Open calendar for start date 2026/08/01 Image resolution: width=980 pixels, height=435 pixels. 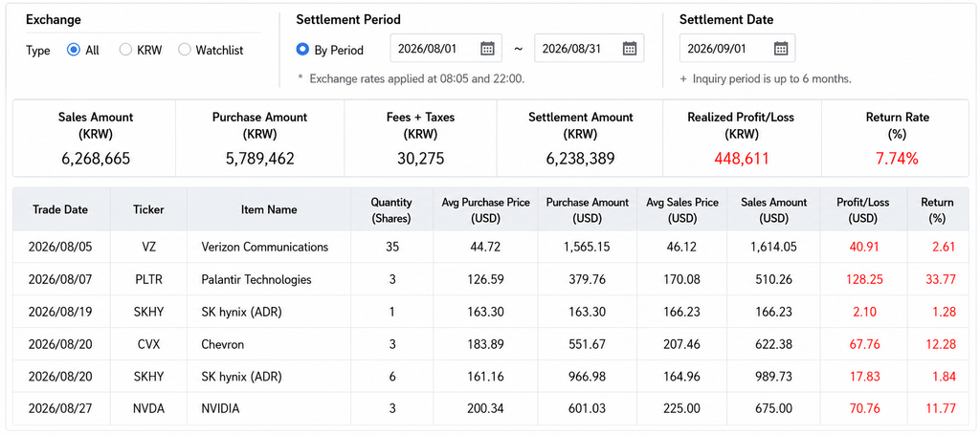tap(487, 48)
